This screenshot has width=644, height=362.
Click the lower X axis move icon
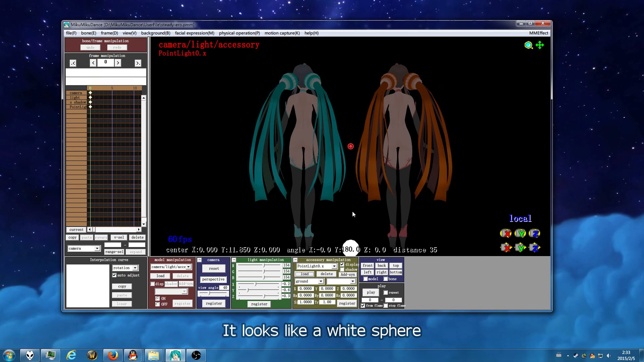[506, 248]
